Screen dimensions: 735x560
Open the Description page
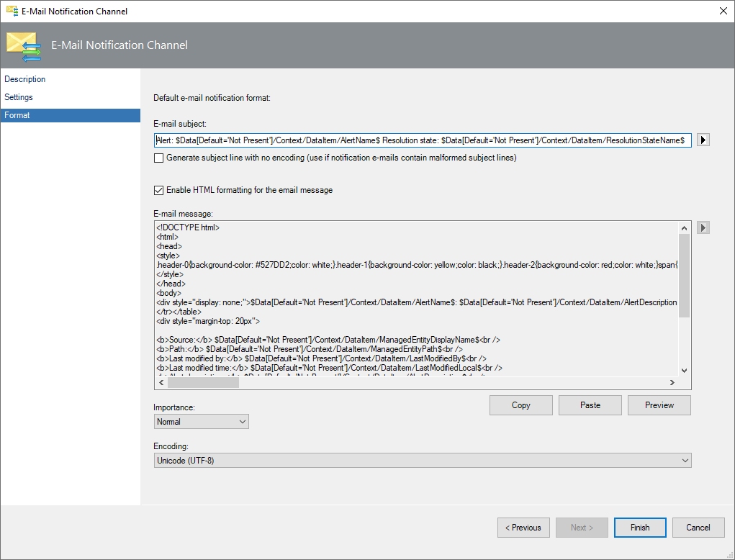(24, 79)
